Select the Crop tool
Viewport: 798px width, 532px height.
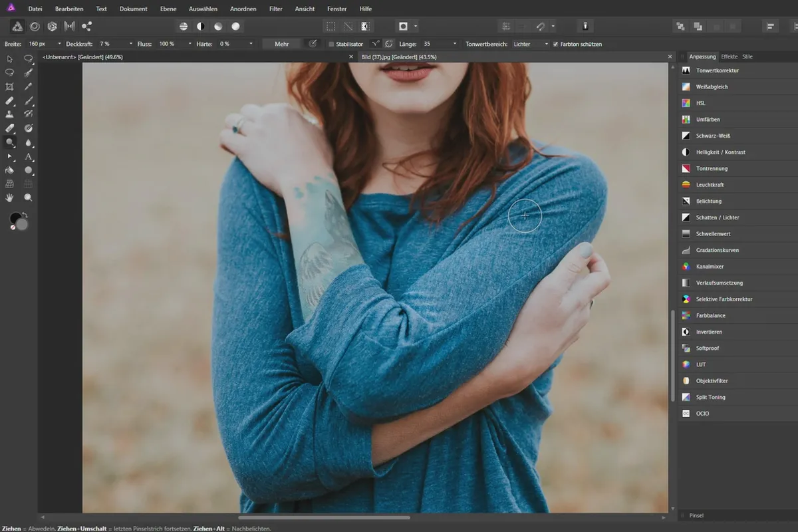tap(10, 87)
